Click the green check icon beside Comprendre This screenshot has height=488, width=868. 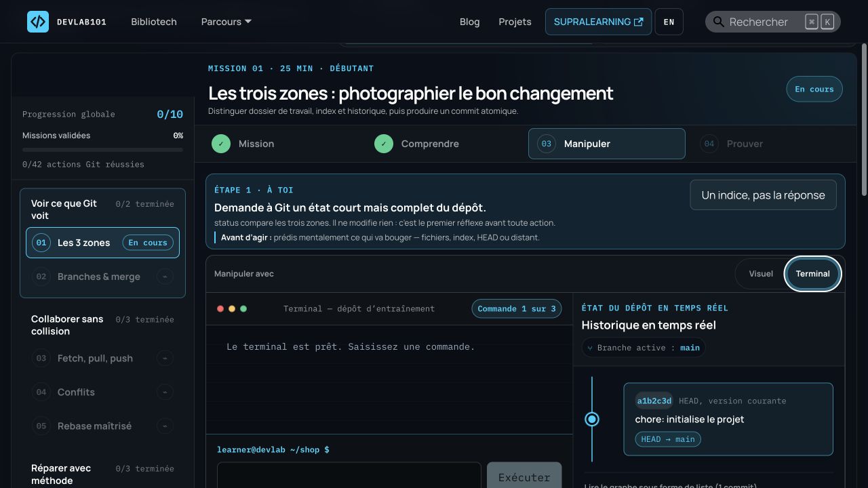[x=384, y=144]
